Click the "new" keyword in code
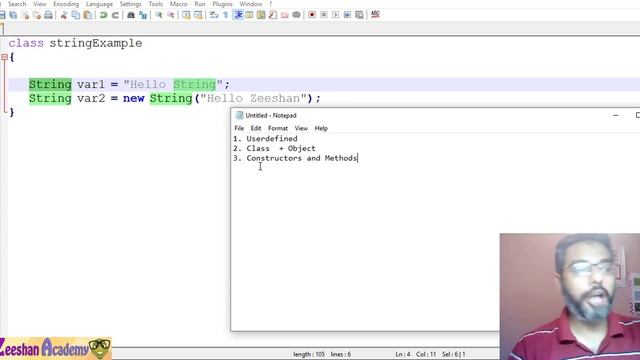Viewport: 640px width, 360px height. point(133,99)
